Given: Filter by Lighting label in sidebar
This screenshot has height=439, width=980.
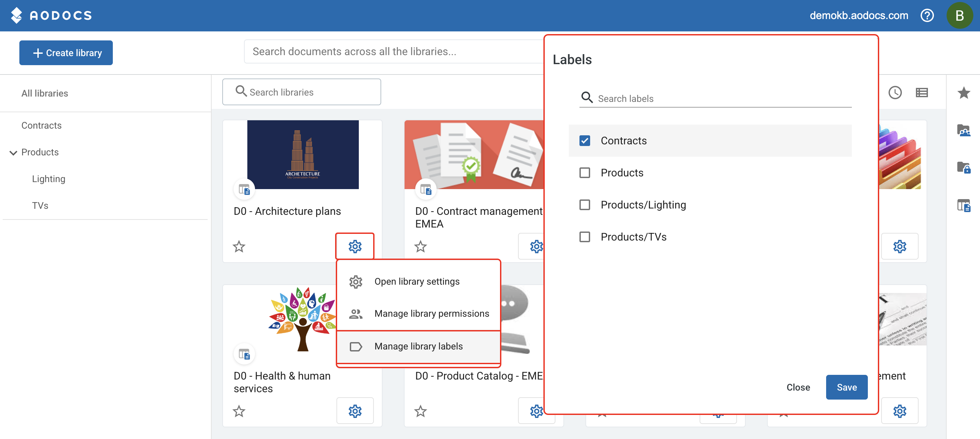Looking at the screenshot, I should 48,178.
